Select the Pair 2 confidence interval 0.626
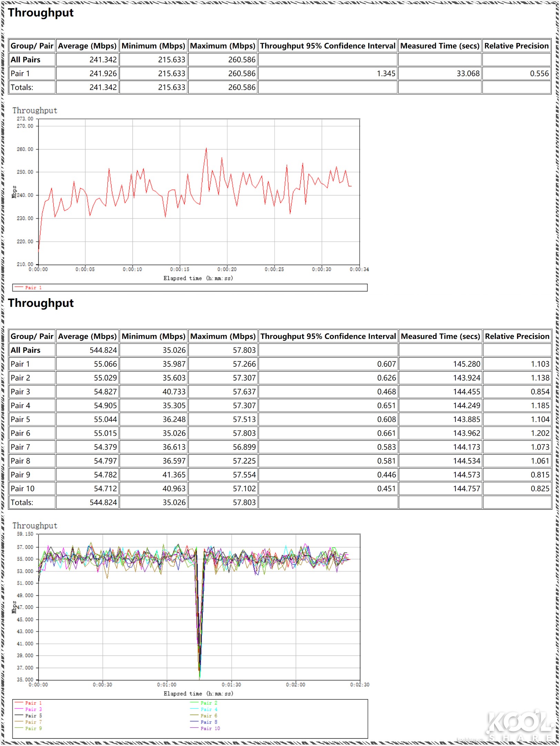The image size is (560, 746). coord(387,377)
